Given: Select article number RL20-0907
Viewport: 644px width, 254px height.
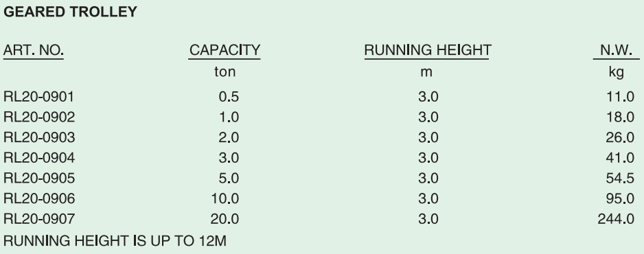Looking at the screenshot, I should point(39,219).
